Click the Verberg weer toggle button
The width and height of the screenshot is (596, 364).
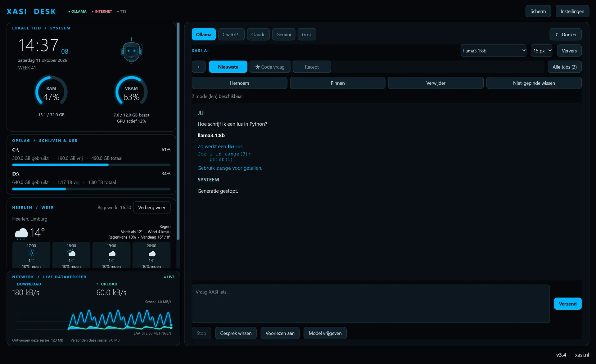(152, 207)
